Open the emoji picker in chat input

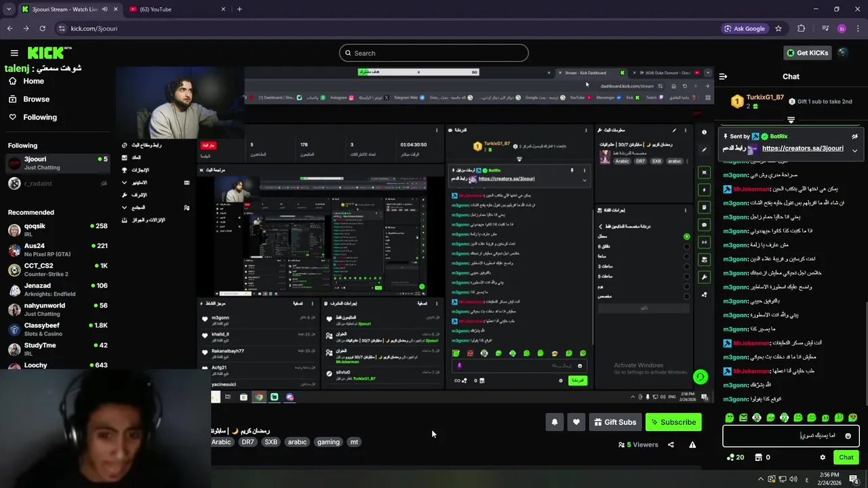click(x=848, y=436)
